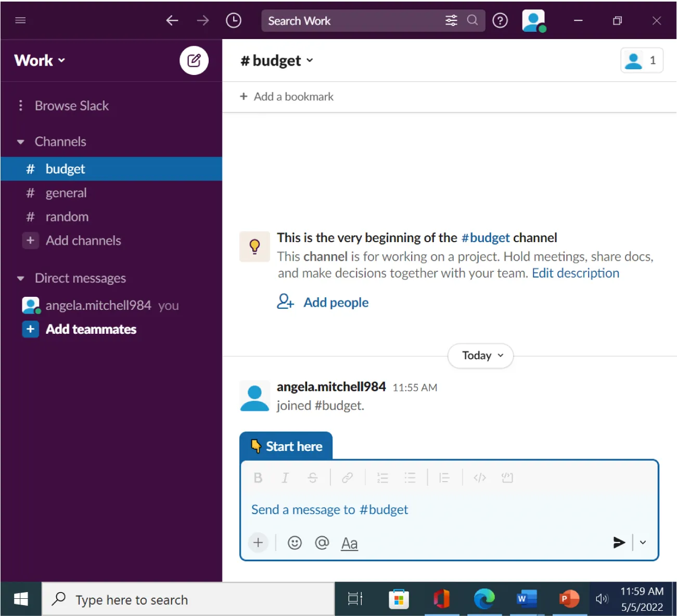Image resolution: width=677 pixels, height=616 pixels.
Task: View members of the budget channel
Action: point(642,60)
